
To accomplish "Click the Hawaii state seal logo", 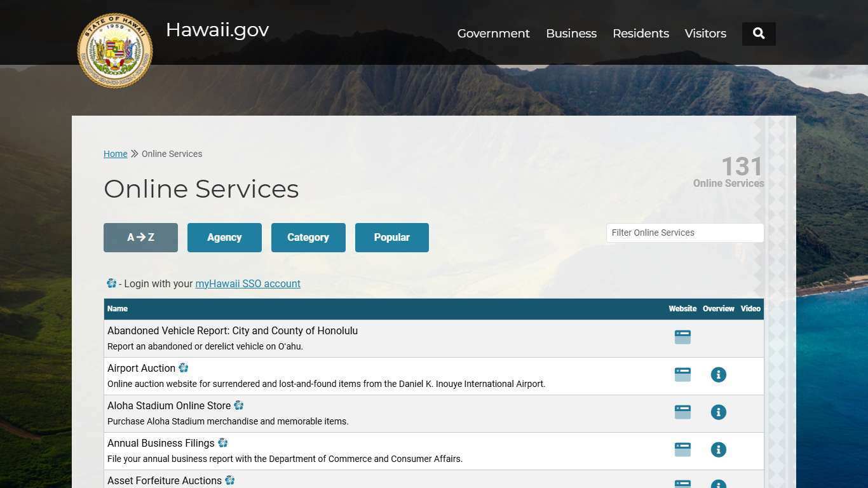I will coord(114,50).
